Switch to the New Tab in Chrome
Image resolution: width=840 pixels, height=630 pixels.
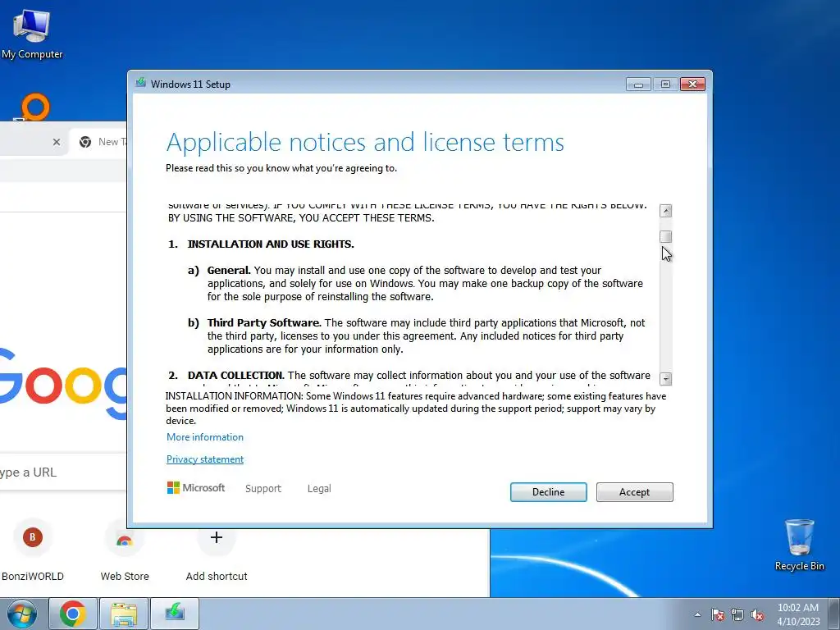101,142
